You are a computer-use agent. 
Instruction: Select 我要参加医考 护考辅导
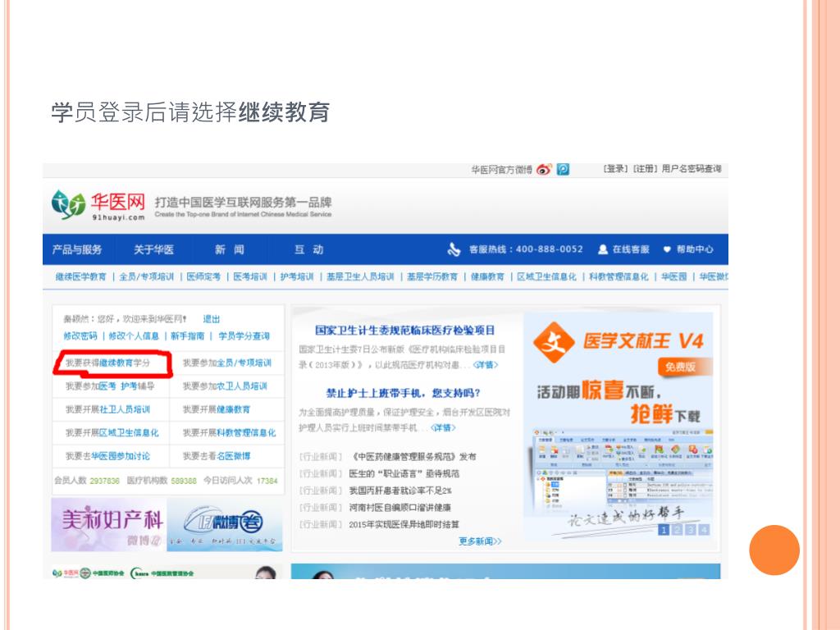(x=110, y=386)
